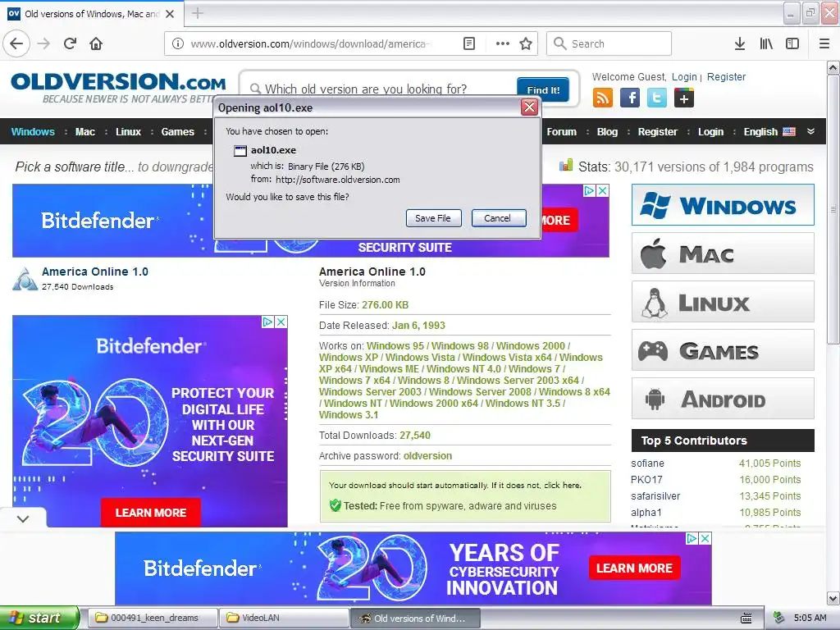This screenshot has height=630, width=840.
Task: Open Firefox hamburger menu
Action: point(824,43)
